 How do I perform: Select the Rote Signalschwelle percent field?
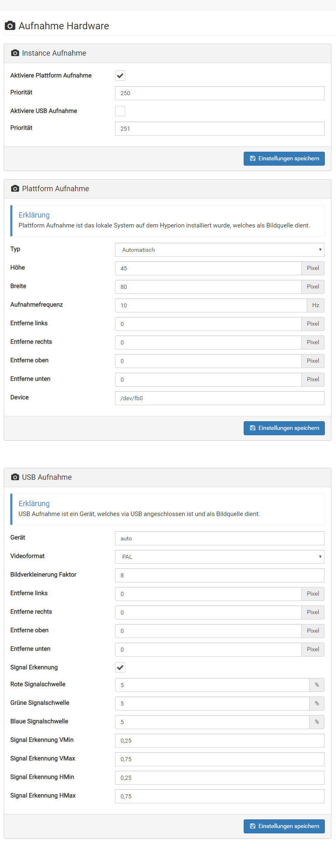click(x=212, y=685)
